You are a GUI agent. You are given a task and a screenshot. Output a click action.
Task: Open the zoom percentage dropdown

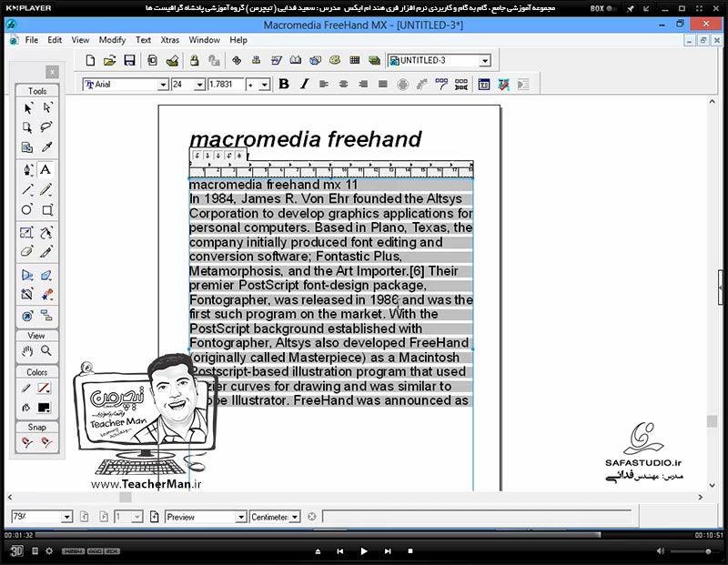tap(66, 517)
